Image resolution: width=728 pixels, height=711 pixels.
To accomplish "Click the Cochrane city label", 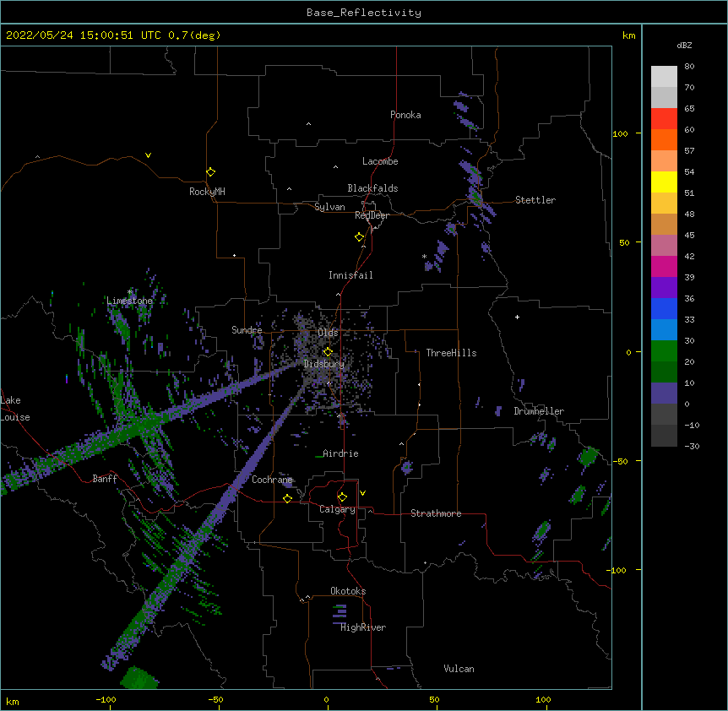I will click(x=272, y=480).
